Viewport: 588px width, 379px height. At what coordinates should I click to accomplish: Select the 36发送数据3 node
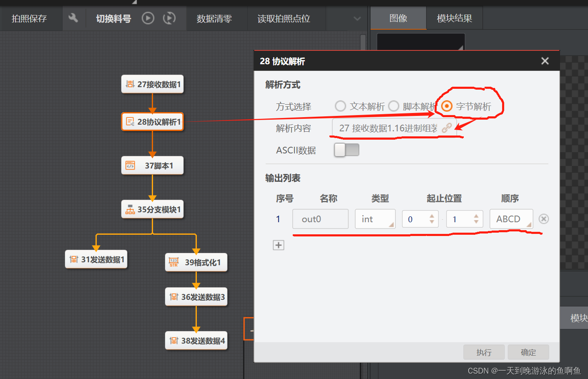[x=196, y=297]
